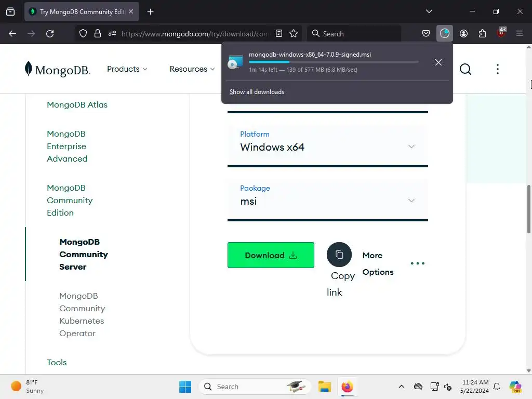Open MongoDB Enterprise Advanced link
Screen dimensions: 532x399
67,146
